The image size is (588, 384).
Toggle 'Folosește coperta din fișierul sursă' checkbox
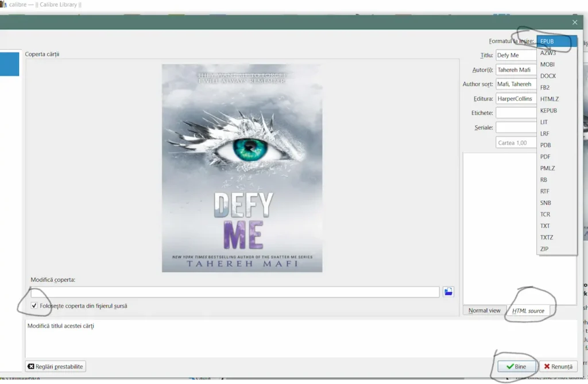35,306
